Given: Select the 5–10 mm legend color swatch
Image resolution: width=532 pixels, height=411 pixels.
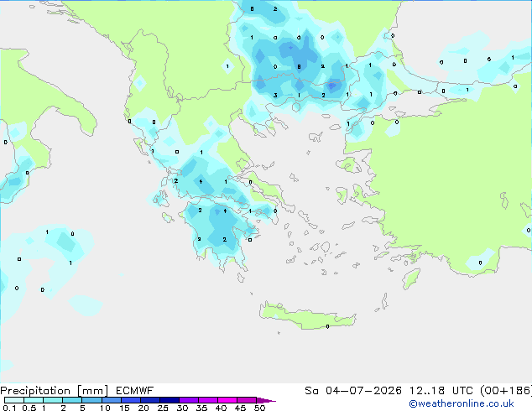Looking at the screenshot, I should point(91,400).
